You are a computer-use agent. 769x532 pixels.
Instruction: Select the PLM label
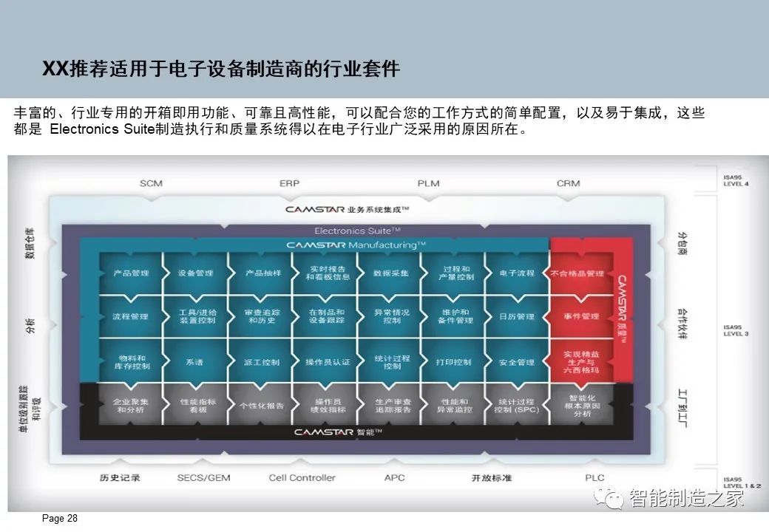[x=429, y=184]
